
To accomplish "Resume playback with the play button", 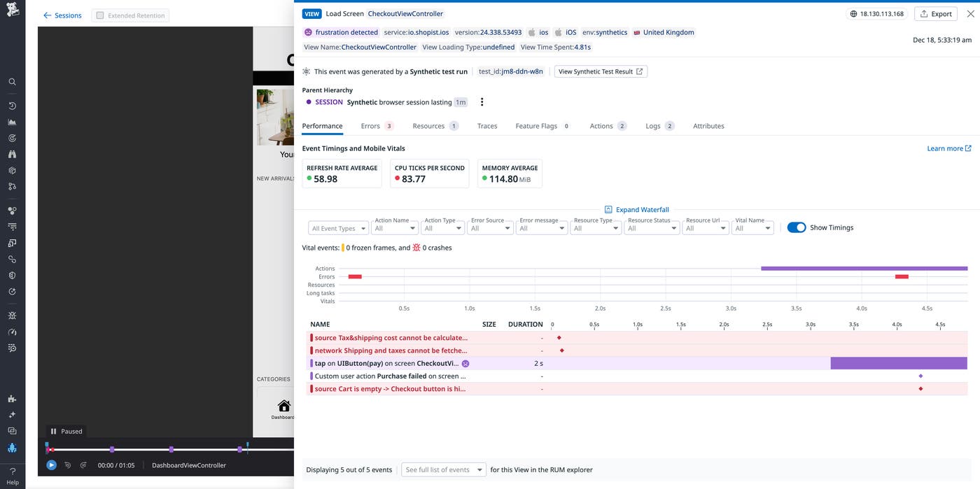I will (x=51, y=465).
